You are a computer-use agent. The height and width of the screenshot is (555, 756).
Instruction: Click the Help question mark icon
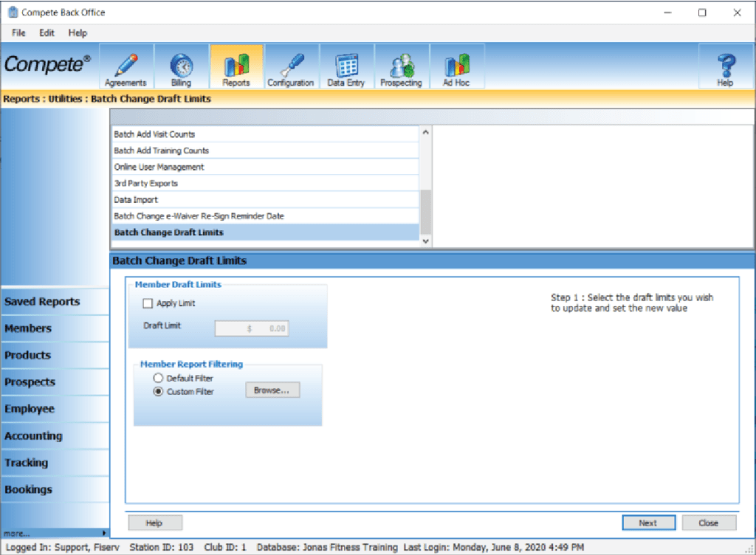[x=725, y=67]
